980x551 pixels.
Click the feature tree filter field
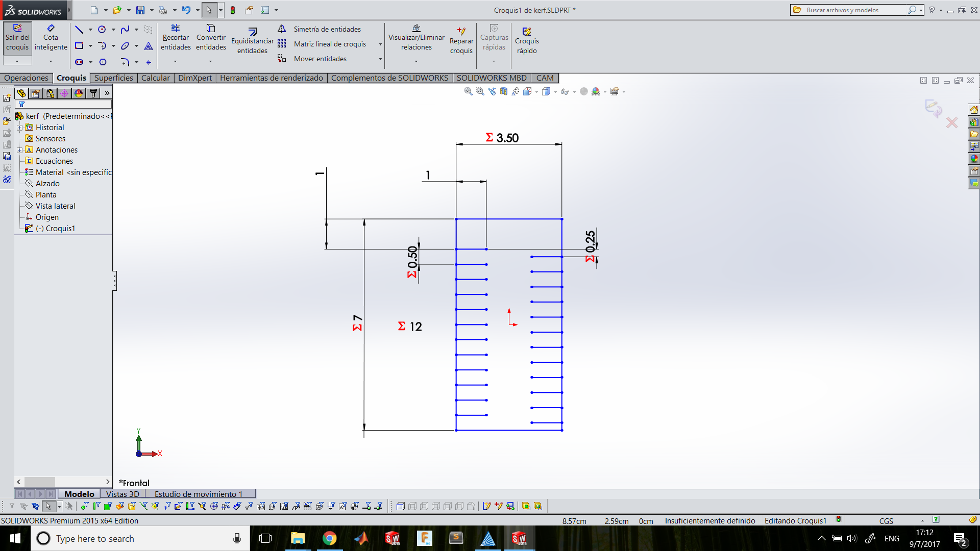(x=63, y=105)
